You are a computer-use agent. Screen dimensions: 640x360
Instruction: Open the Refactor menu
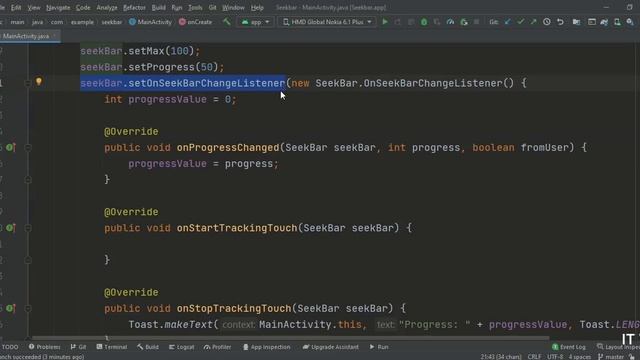[x=134, y=7]
